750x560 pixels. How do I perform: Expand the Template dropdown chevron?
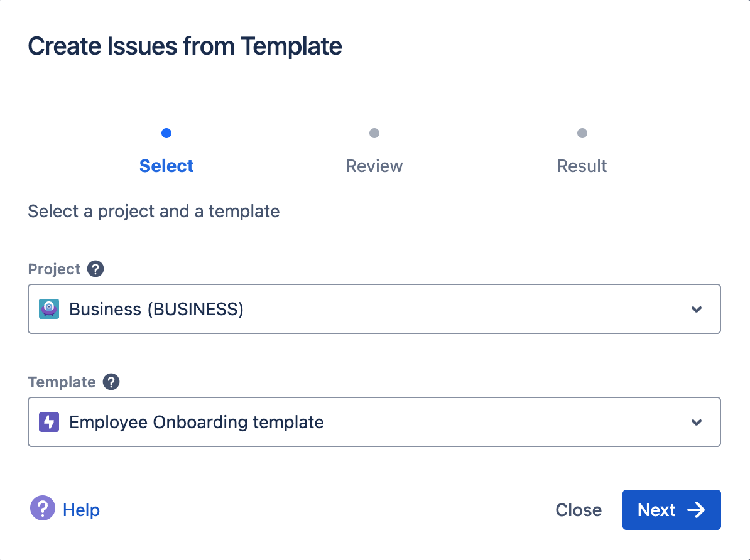pyautogui.click(x=696, y=422)
